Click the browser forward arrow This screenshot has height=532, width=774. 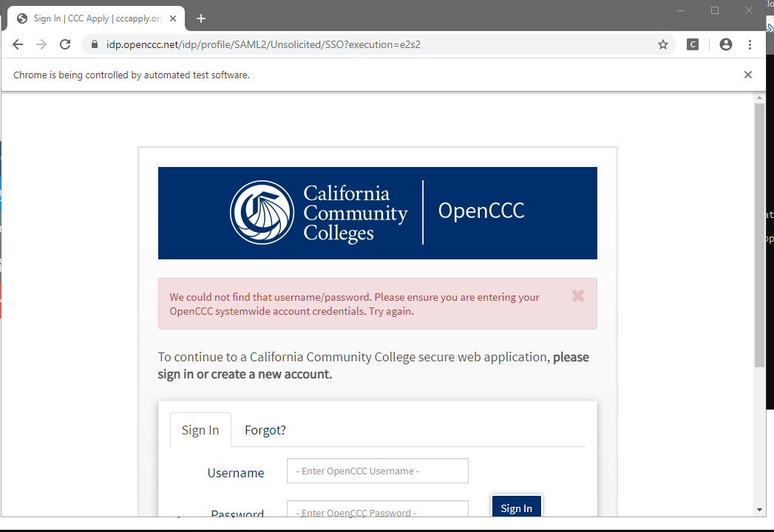(x=41, y=44)
